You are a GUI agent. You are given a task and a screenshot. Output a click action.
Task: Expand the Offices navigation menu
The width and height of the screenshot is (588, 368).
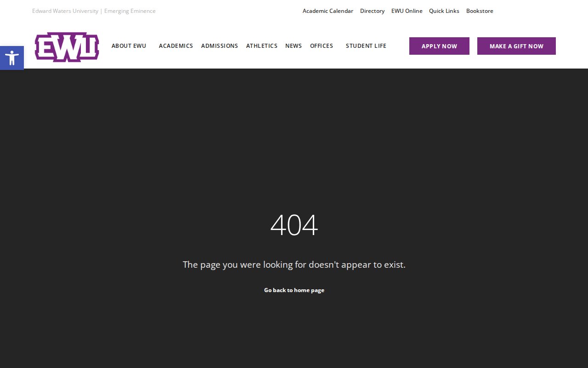point(321,46)
